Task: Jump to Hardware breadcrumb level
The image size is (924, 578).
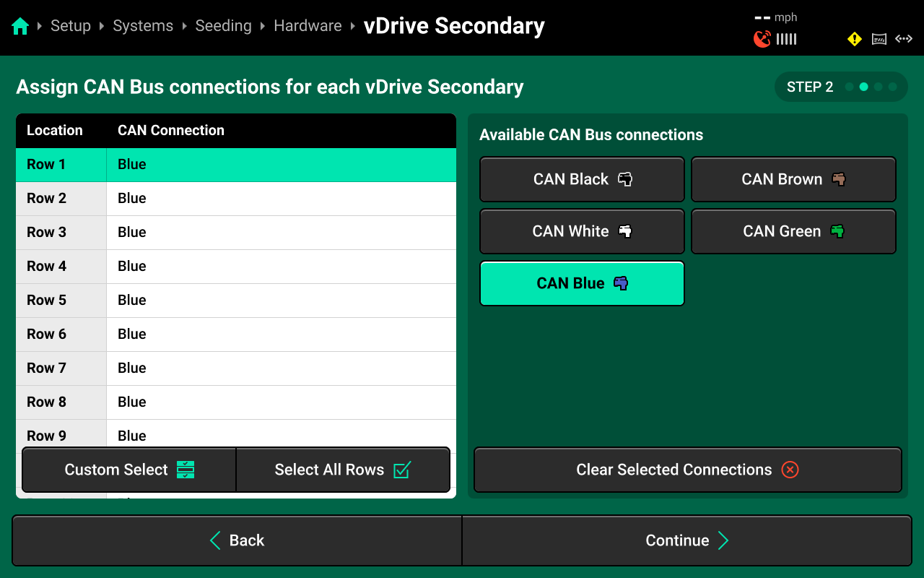Action: click(x=308, y=26)
